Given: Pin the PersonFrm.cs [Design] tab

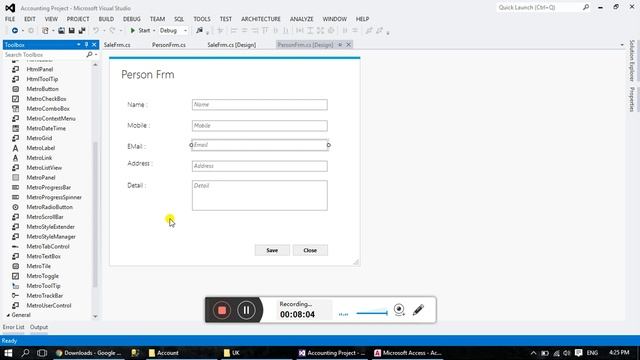Looking at the screenshot, I should pyautogui.click(x=340, y=45).
